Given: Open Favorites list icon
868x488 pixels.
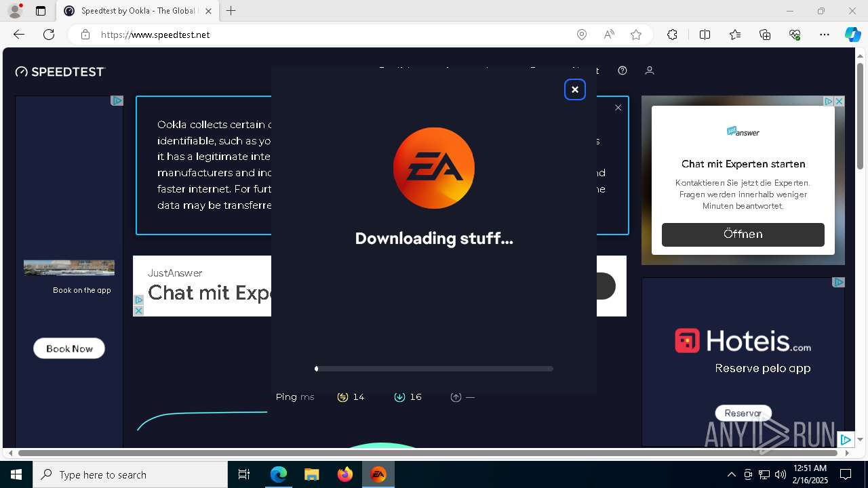Looking at the screenshot, I should tap(735, 35).
